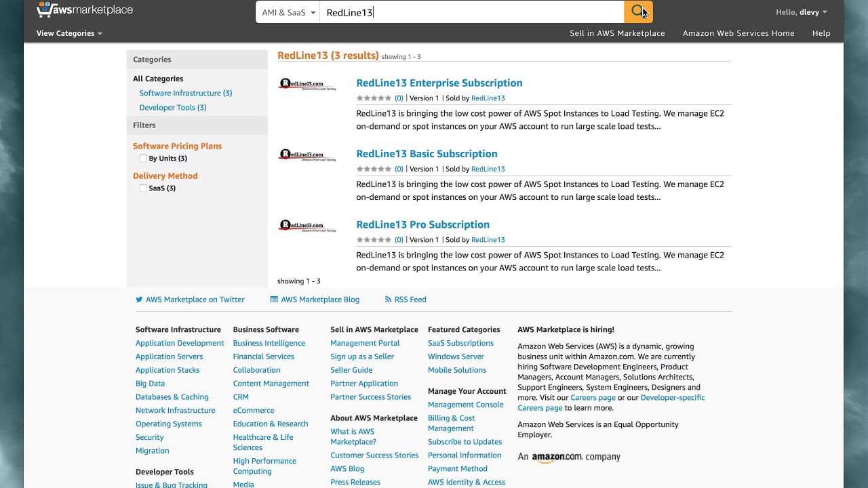Open the Content Management link
This screenshot has height=488, width=868.
click(x=271, y=384)
